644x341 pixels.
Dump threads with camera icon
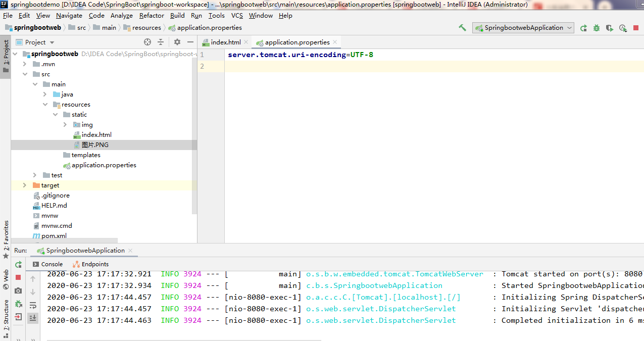pyautogui.click(x=18, y=290)
